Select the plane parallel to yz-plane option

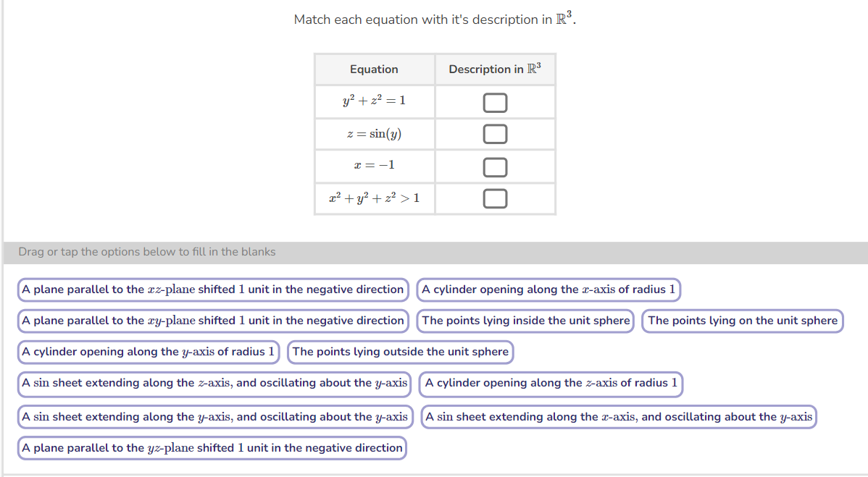tap(212, 447)
